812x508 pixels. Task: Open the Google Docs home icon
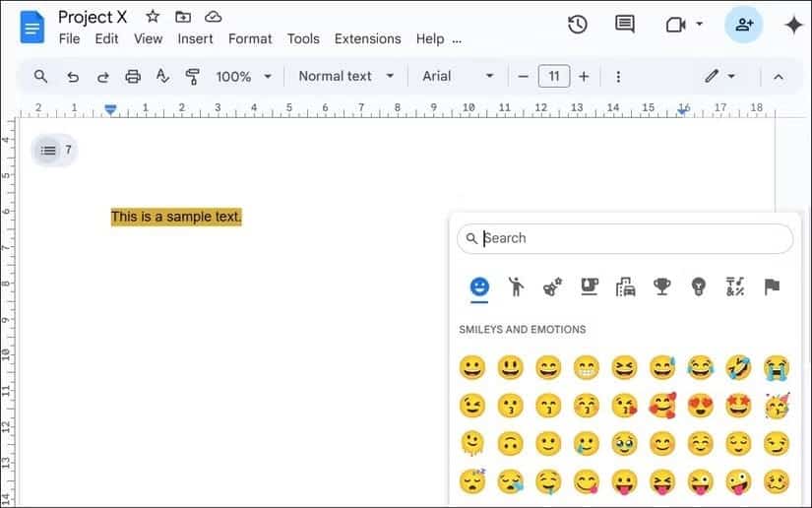tap(32, 27)
